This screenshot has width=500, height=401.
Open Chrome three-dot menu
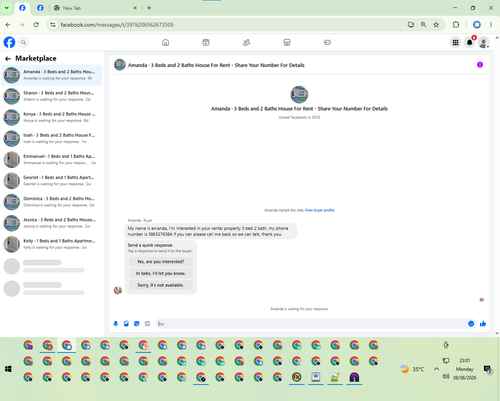tap(491, 25)
